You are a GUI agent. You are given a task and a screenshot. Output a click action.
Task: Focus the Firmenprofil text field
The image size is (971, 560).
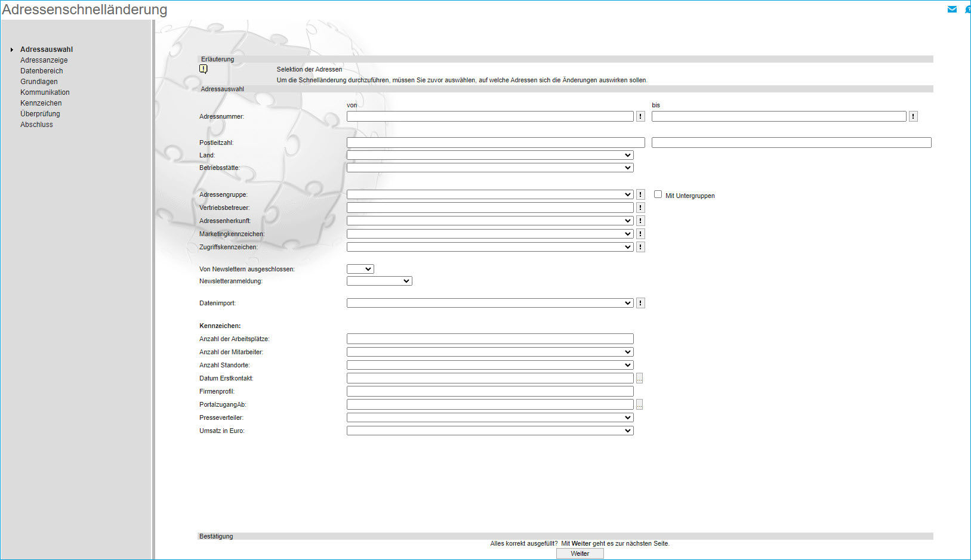pos(489,391)
